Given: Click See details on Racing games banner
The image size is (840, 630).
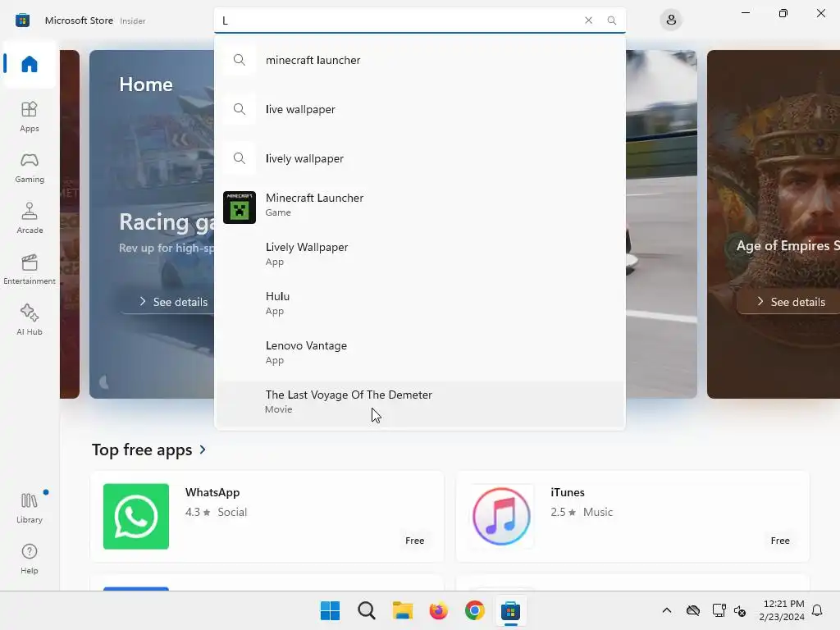Looking at the screenshot, I should pos(173,302).
